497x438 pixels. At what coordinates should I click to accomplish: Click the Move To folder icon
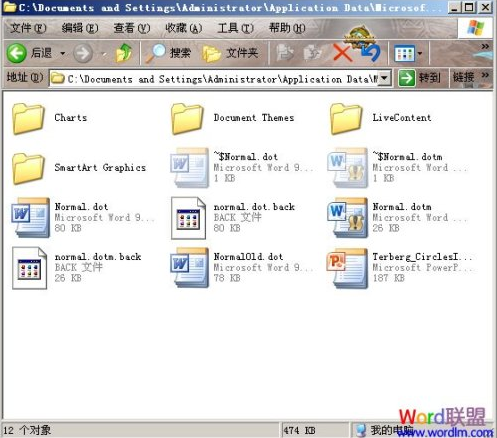tap(285, 53)
